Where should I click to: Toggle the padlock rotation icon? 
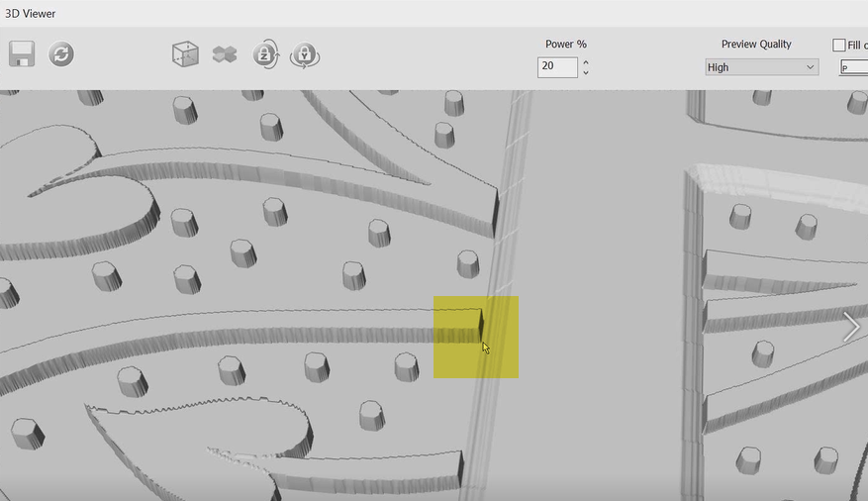pos(304,54)
